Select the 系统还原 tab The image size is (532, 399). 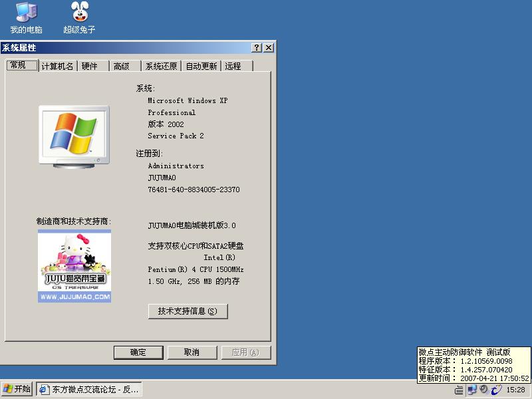point(161,66)
